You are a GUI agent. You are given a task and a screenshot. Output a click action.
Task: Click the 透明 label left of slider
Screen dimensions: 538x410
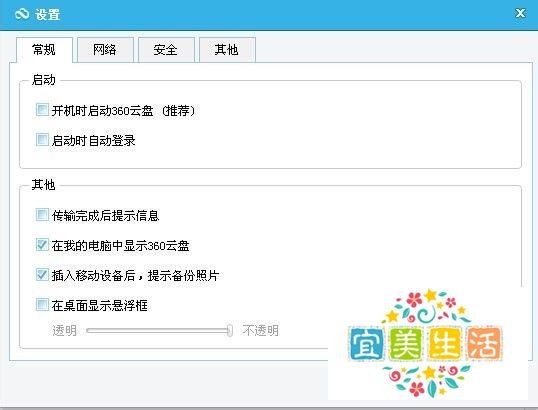pyautogui.click(x=64, y=330)
